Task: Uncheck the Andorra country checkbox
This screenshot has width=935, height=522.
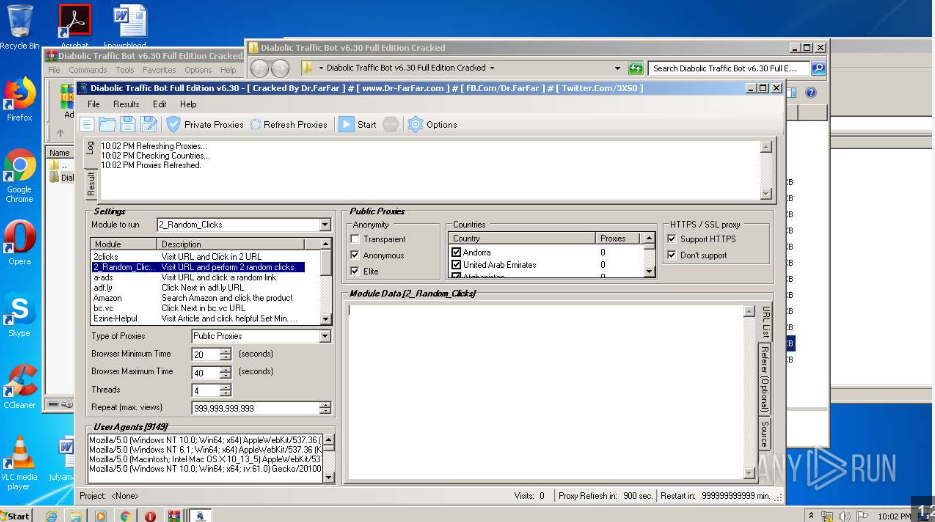Action: 456,252
